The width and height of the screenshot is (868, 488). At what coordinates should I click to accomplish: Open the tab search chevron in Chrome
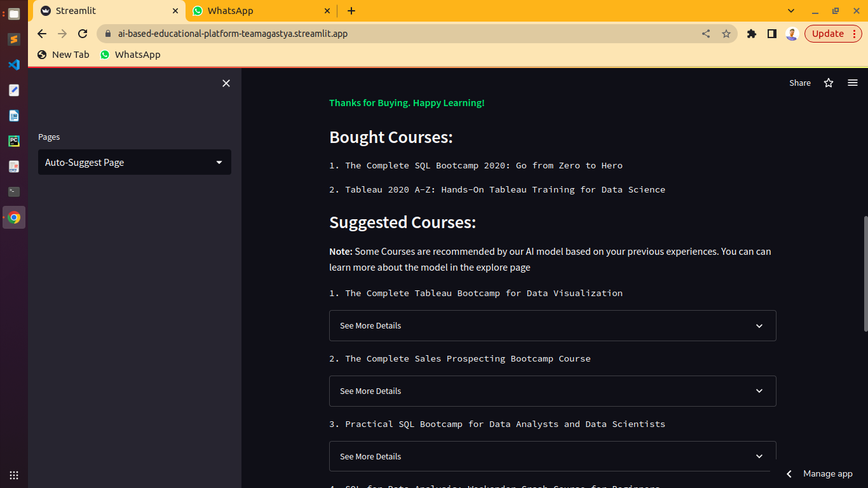[790, 10]
